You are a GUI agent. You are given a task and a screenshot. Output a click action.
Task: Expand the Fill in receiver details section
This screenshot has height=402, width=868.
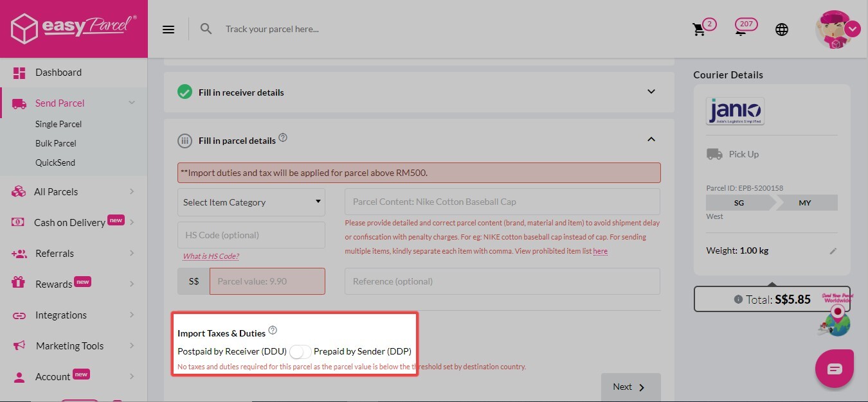click(x=651, y=92)
